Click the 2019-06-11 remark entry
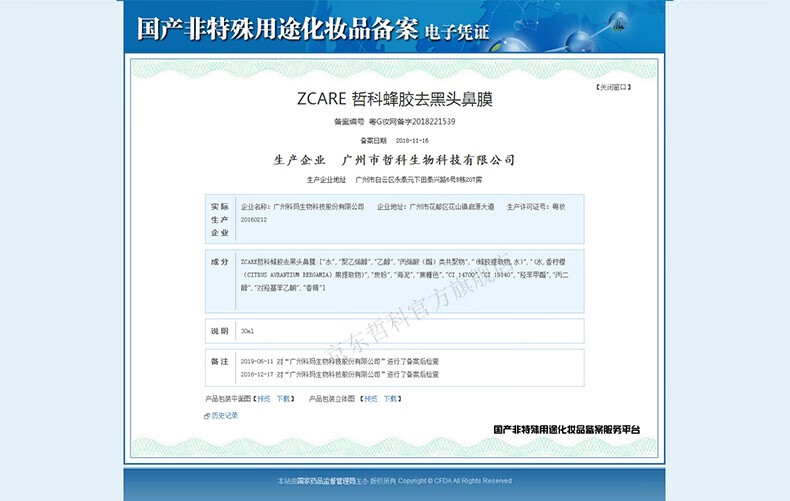This screenshot has width=790, height=501. coord(340,361)
